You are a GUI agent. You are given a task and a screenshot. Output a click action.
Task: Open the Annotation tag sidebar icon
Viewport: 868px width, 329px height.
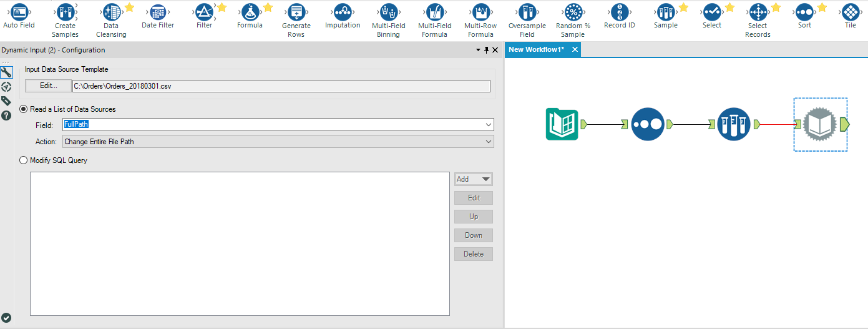pos(6,101)
